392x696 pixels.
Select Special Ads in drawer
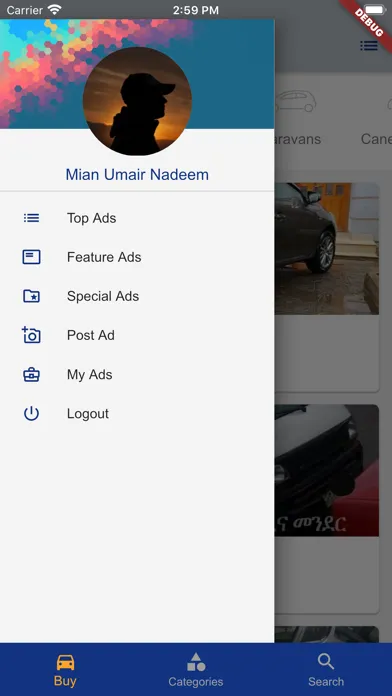[x=137, y=296]
